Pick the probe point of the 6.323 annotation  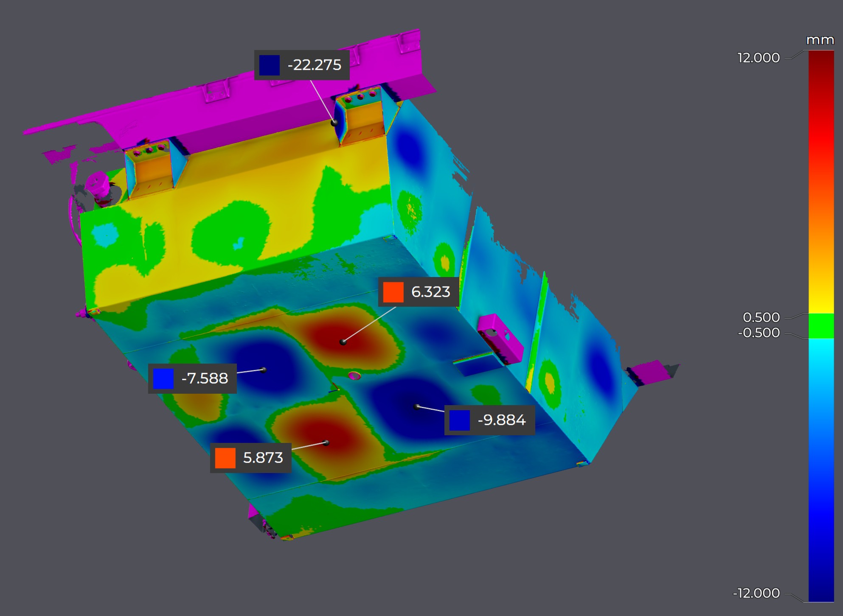(343, 342)
